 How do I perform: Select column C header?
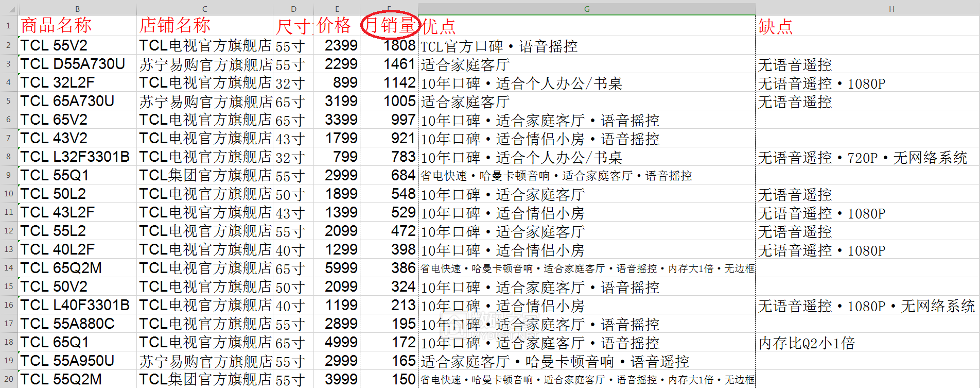pos(205,9)
